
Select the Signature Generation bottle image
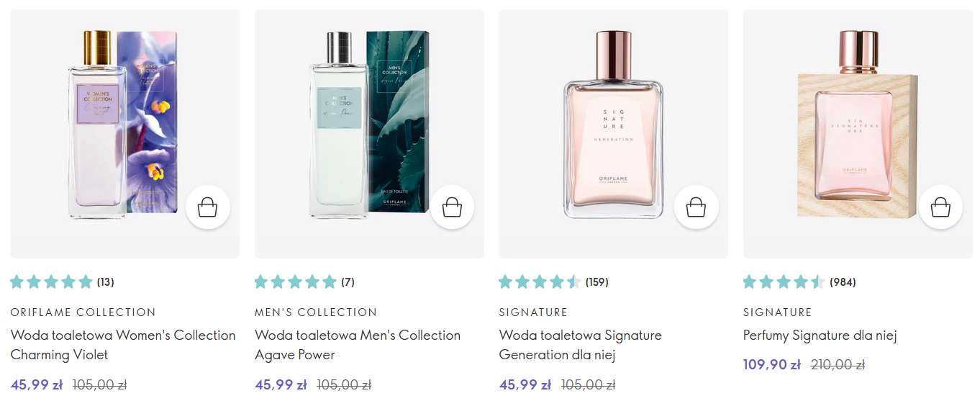pyautogui.click(x=613, y=134)
